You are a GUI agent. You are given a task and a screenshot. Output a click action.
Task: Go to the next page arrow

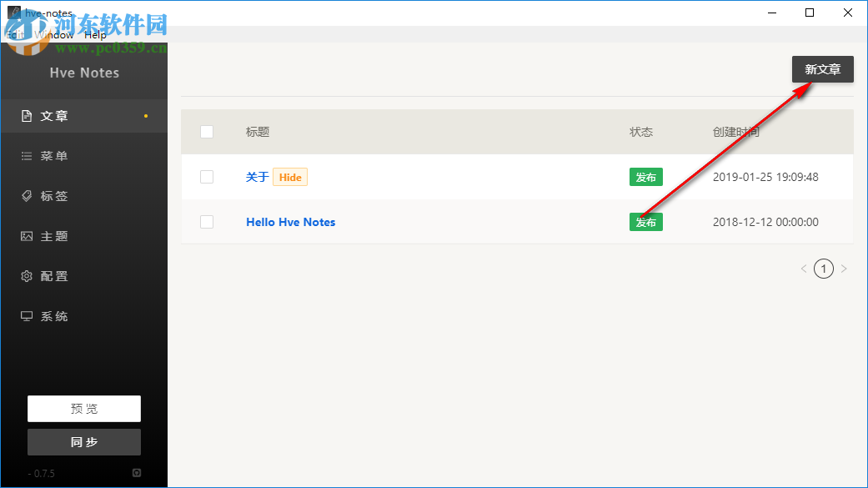point(844,269)
